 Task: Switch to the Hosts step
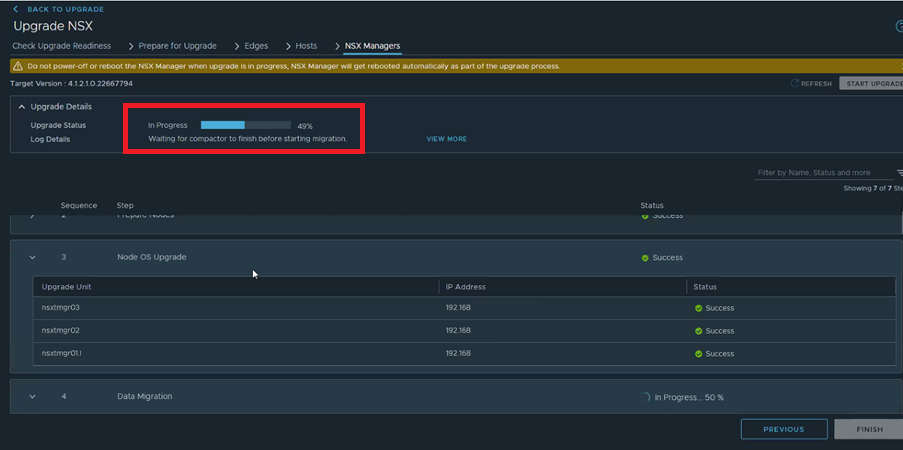[306, 46]
